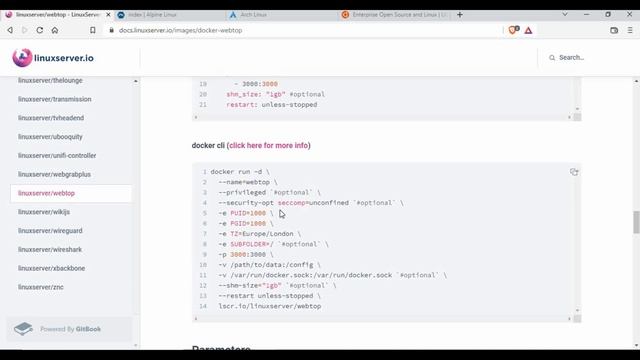Bookmark this page
The width and height of the screenshot is (640, 360).
[93, 30]
